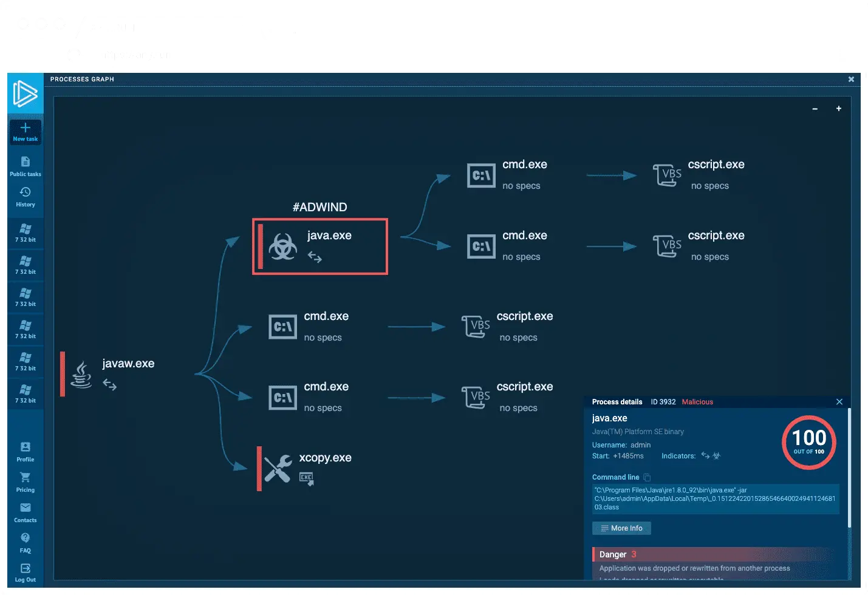The height and width of the screenshot is (595, 868).
Task: Open the Pricing cart icon
Action: coord(25,478)
